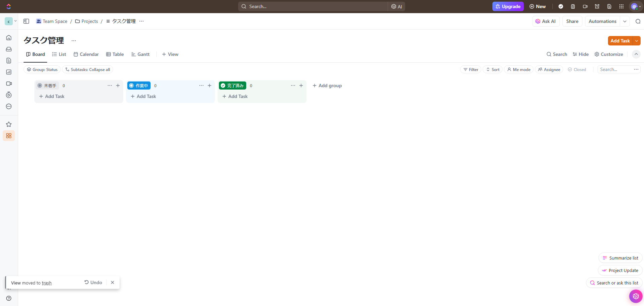Switch to the Table tab
644x306 pixels.
click(115, 54)
